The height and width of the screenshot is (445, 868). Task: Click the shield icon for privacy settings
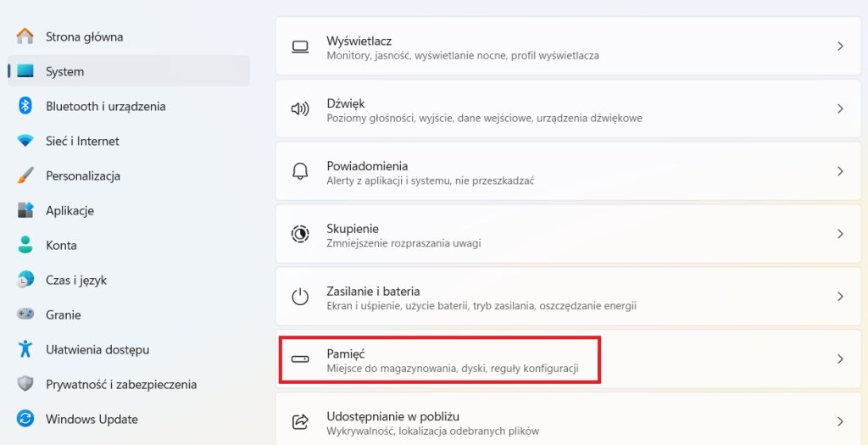coord(25,384)
